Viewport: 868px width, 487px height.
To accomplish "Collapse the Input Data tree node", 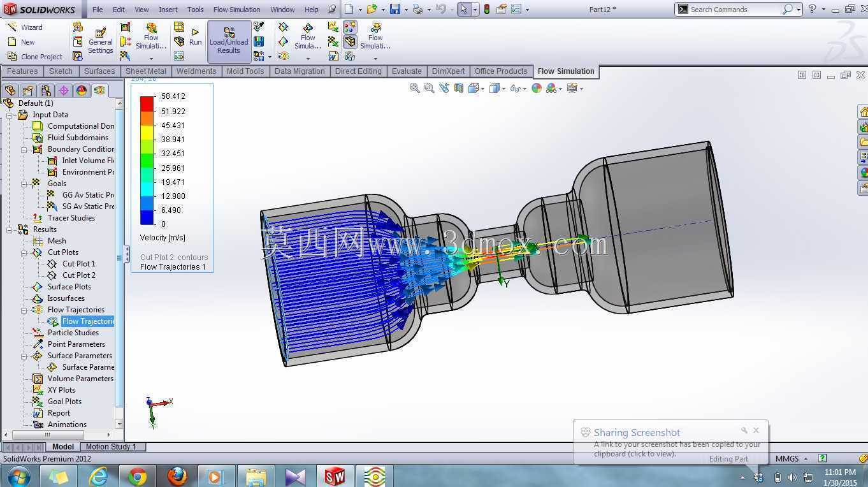I will coord(10,115).
